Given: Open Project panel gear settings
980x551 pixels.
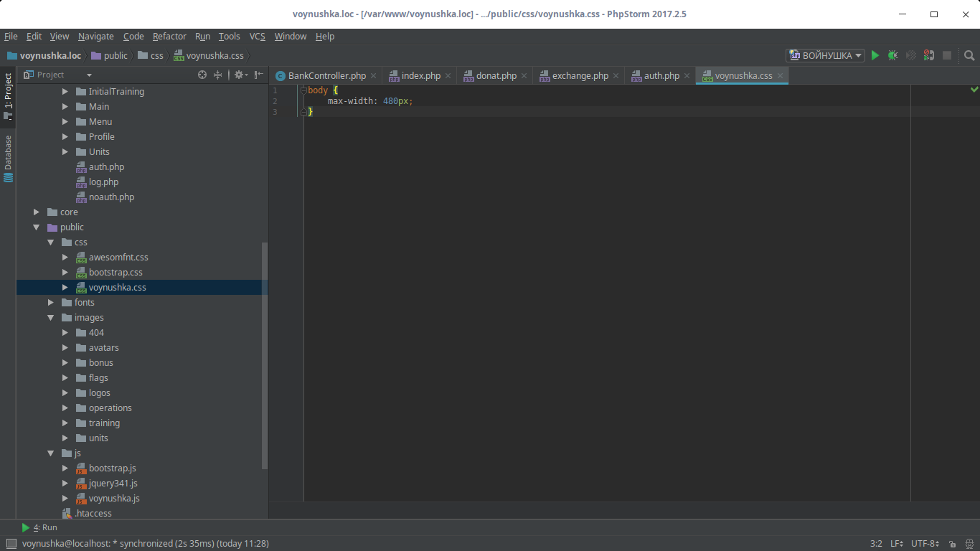Looking at the screenshot, I should pyautogui.click(x=240, y=75).
